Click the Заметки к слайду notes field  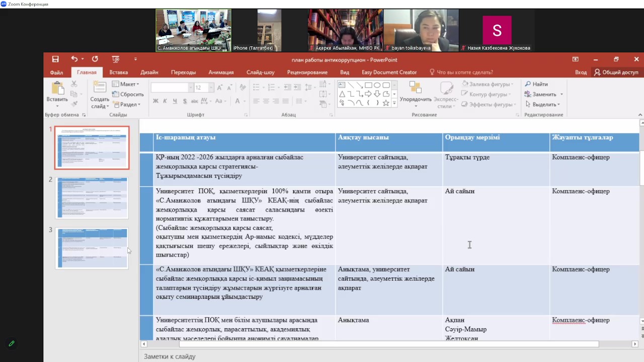[x=352, y=356]
